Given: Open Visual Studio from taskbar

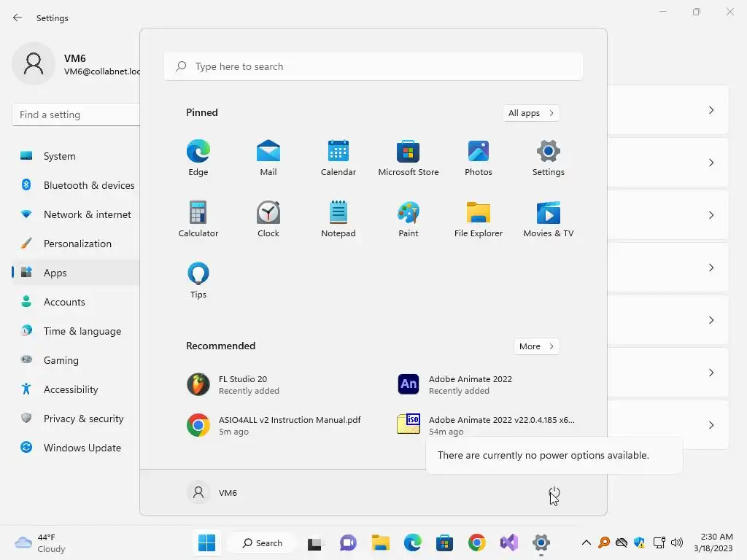Looking at the screenshot, I should (x=508, y=542).
